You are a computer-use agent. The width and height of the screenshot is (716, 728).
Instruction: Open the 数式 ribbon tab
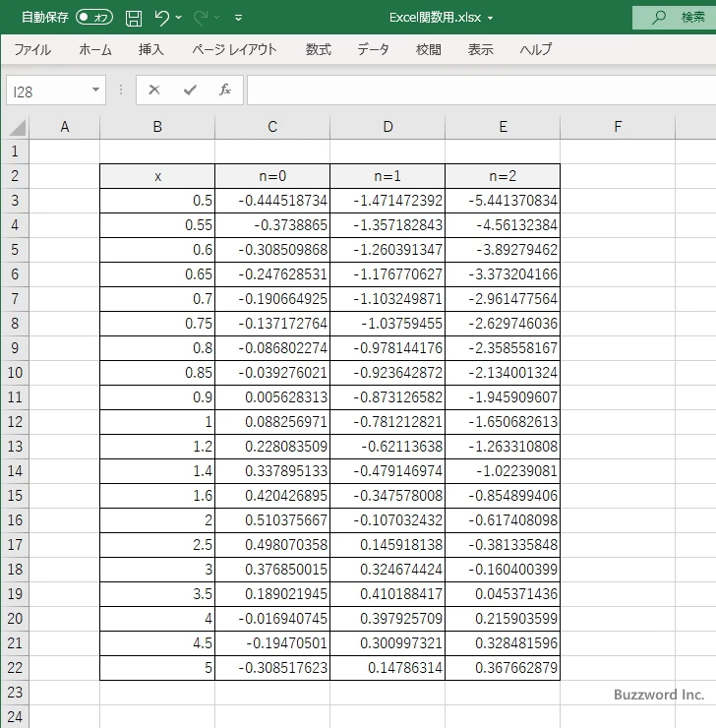tap(319, 49)
